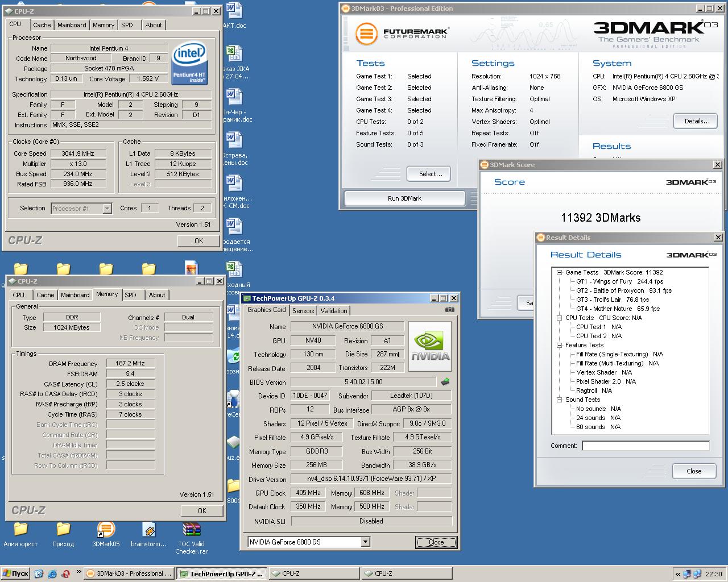
Task: Click the DRAM Frequency 187.2 MHz value
Action: [x=130, y=364]
